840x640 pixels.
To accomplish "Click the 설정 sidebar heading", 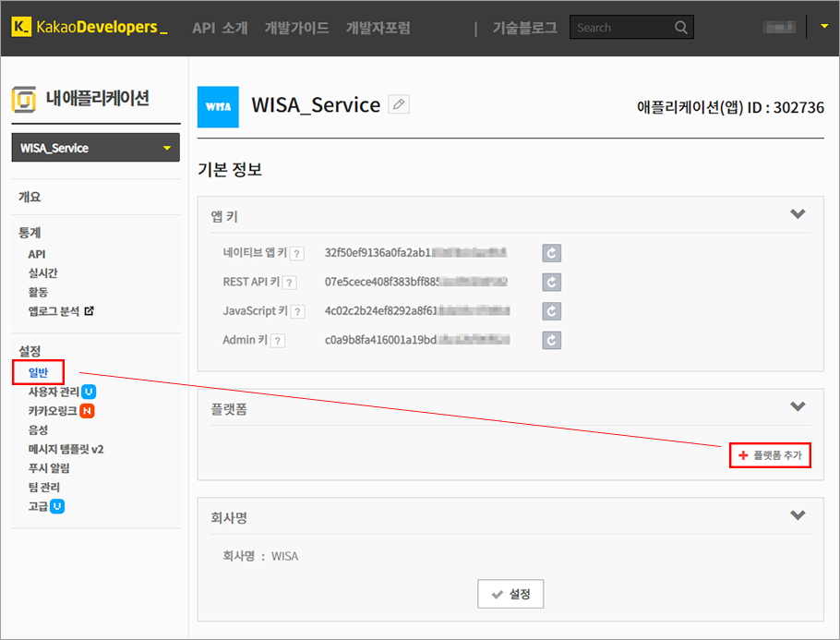I will point(30,351).
